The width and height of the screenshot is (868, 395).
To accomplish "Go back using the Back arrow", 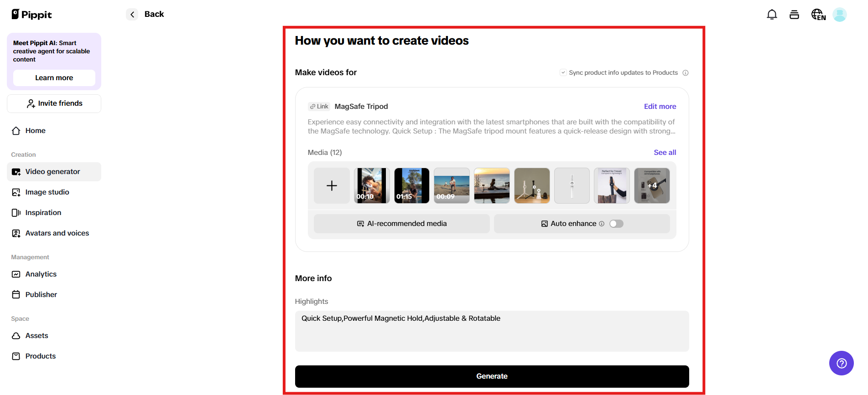I will tap(132, 15).
